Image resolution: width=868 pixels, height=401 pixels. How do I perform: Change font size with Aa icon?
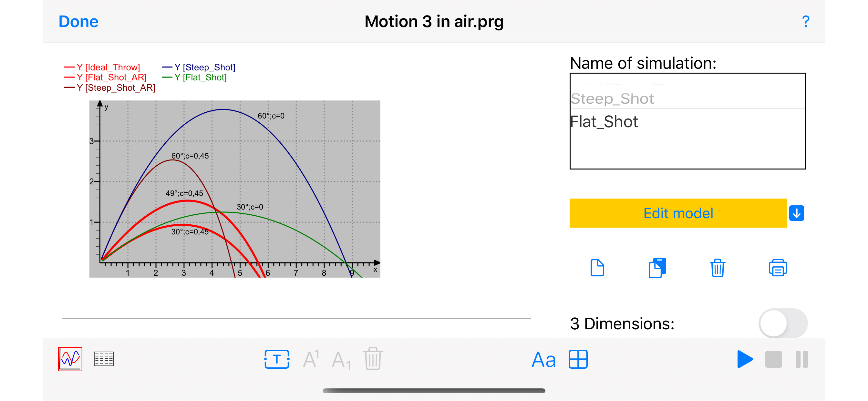click(543, 360)
